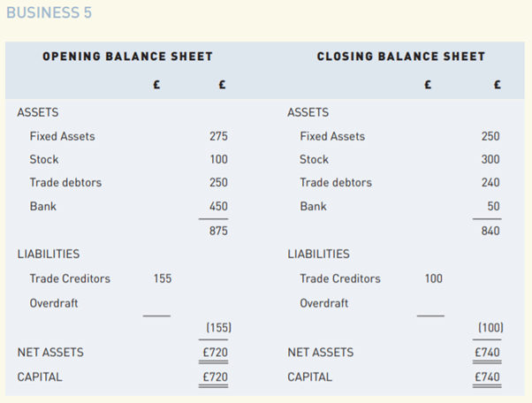This screenshot has width=532, height=403.
Task: Click the opening Stock value 100
Action: point(218,159)
